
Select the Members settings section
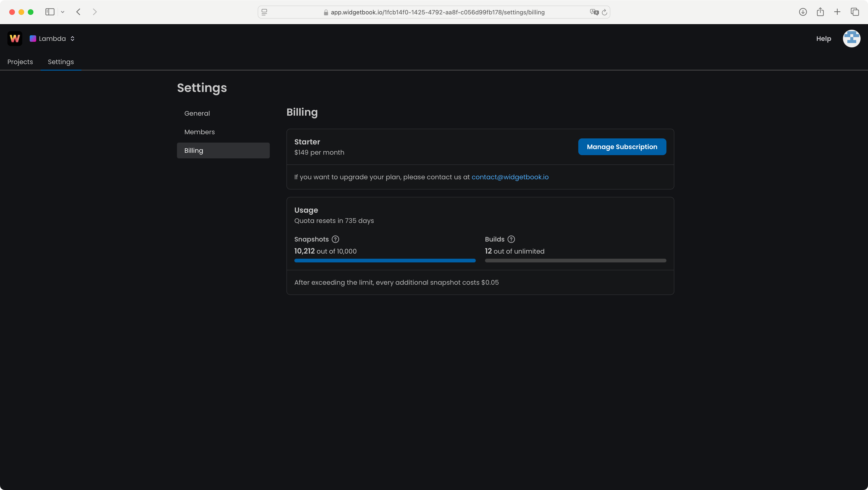tap(199, 132)
